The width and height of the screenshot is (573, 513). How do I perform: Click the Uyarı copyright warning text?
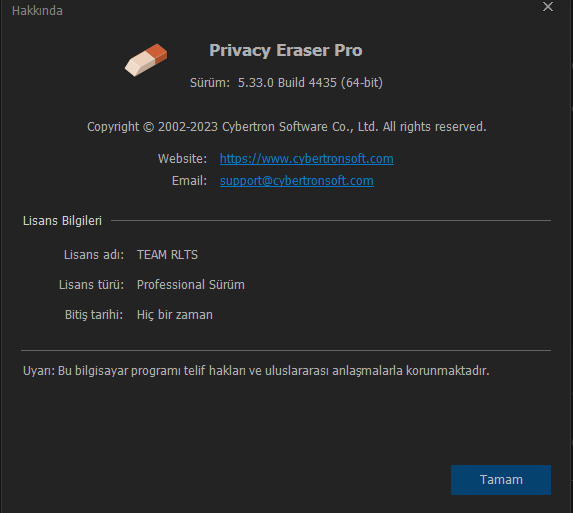coord(256,371)
